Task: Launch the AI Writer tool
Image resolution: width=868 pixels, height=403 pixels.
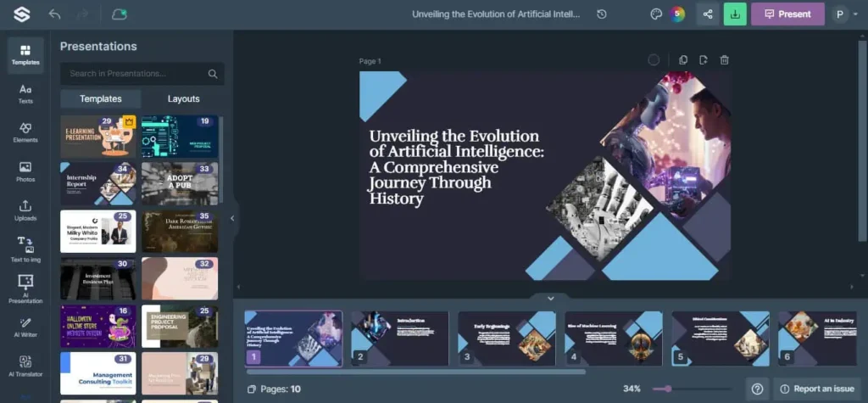Action: [x=25, y=327]
